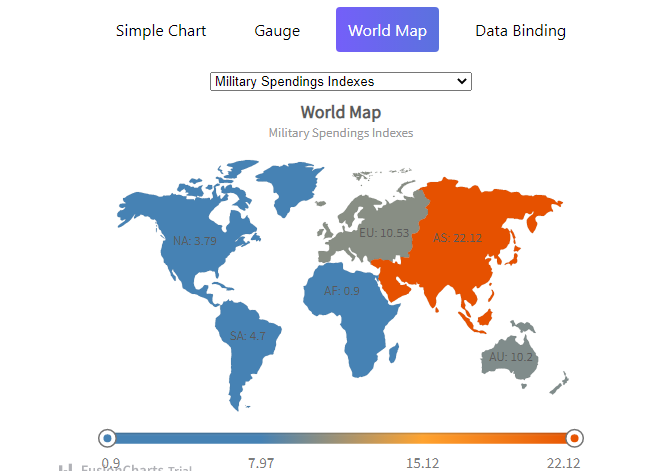Click the World Map chart title

tap(341, 112)
